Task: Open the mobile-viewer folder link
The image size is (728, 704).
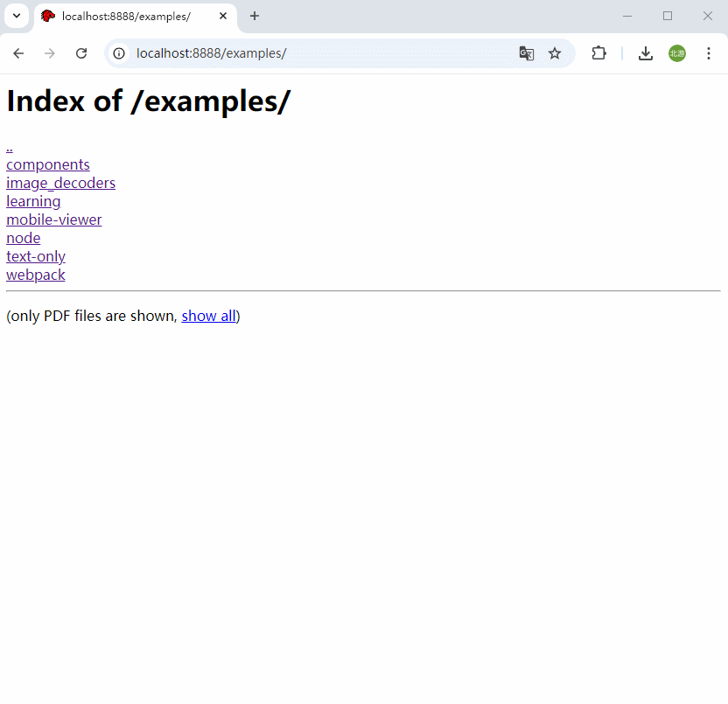Action: coord(54,220)
